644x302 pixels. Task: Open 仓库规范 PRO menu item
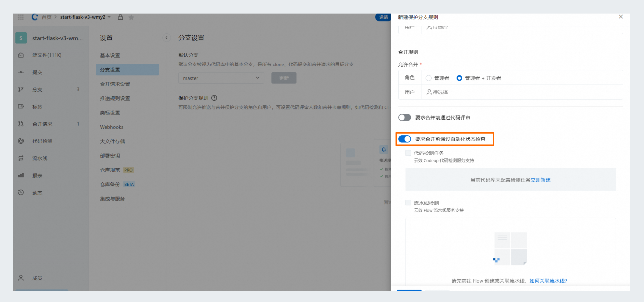(127, 170)
